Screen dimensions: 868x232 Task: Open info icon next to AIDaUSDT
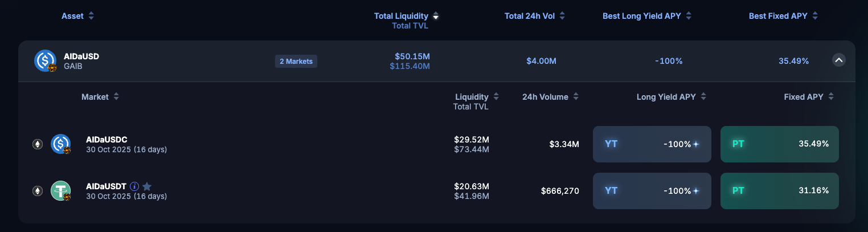coord(134,186)
